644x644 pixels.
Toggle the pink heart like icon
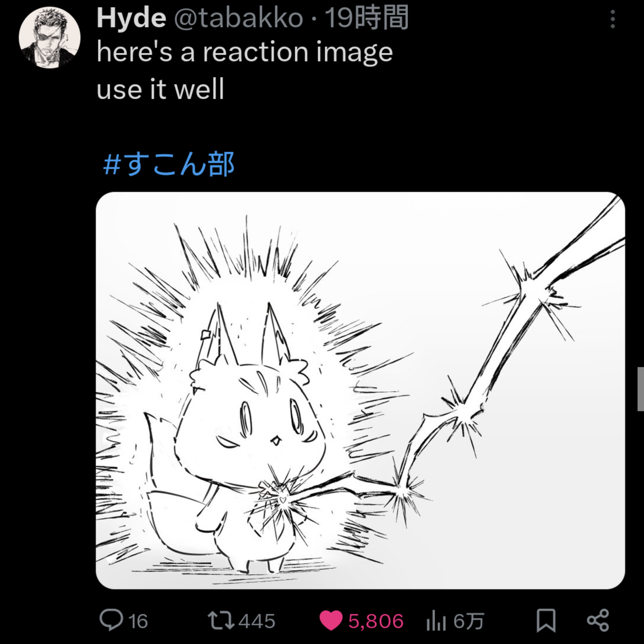pyautogui.click(x=331, y=621)
